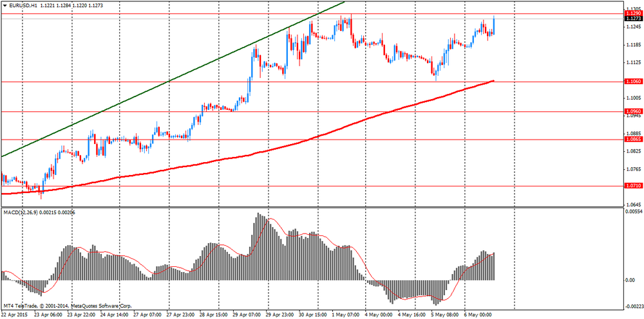
Task: Click the 1.1245 price axis value
Action: (x=633, y=27)
